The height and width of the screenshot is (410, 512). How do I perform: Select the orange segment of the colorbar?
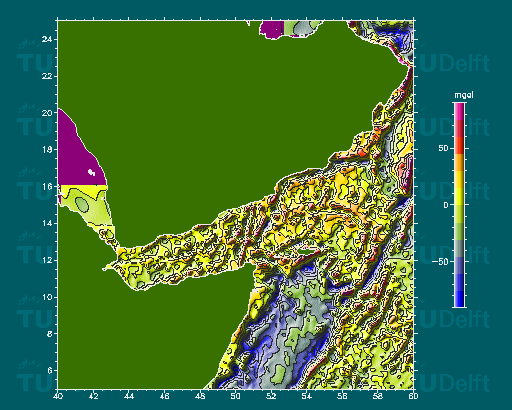pos(459,162)
